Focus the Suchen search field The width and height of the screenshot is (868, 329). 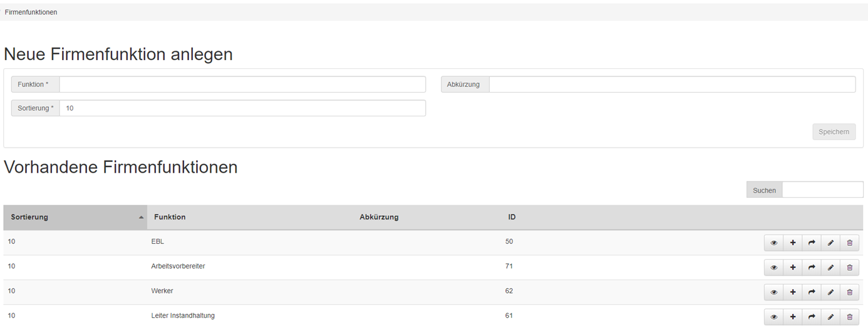822,190
